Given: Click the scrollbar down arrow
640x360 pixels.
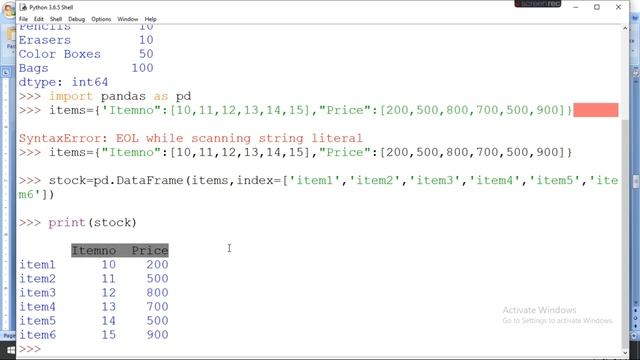Looking at the screenshot, I should point(625,353).
